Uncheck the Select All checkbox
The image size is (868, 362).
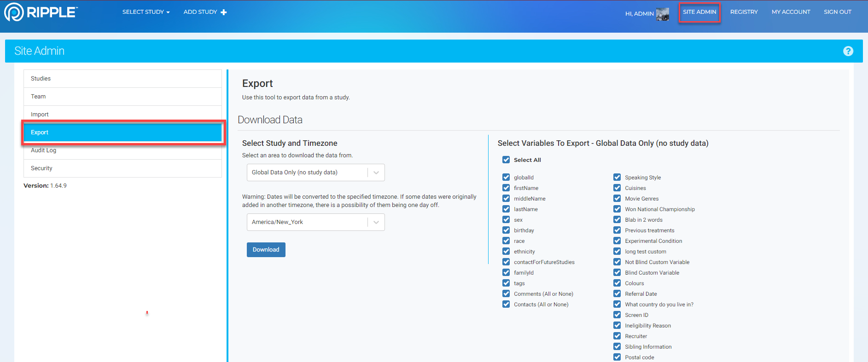click(506, 160)
